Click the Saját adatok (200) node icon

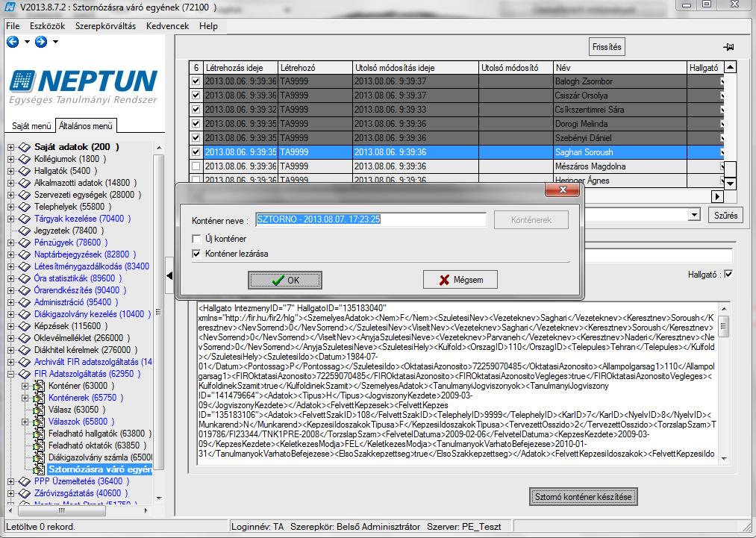25,147
